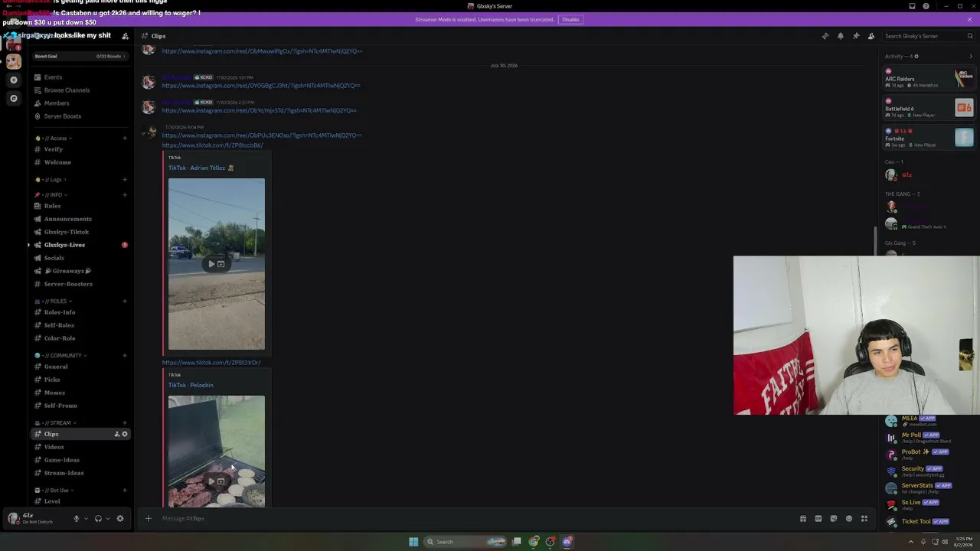The height and width of the screenshot is (551, 980).
Task: View the Boost Goal progress bar
Action: tap(80, 56)
